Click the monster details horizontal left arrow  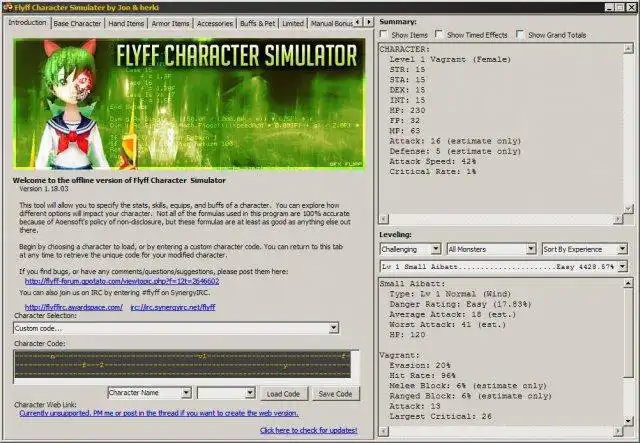pyautogui.click(x=384, y=431)
